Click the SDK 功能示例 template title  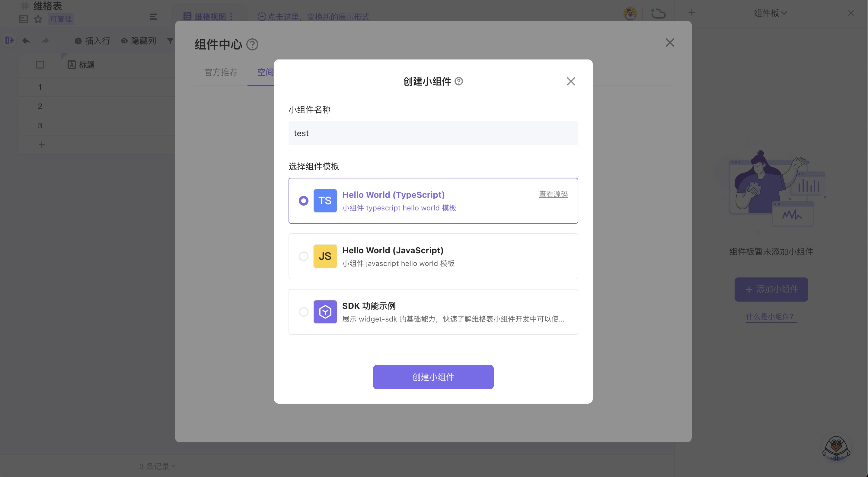[369, 306]
